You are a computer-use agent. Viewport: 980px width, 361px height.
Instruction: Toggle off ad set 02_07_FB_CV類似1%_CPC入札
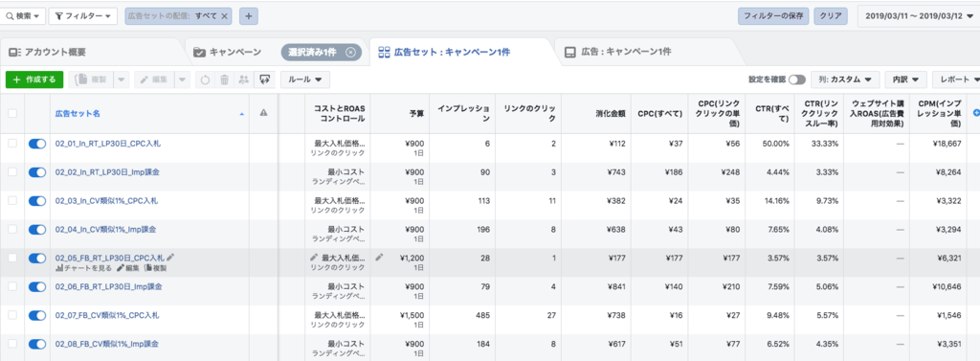pyautogui.click(x=37, y=315)
